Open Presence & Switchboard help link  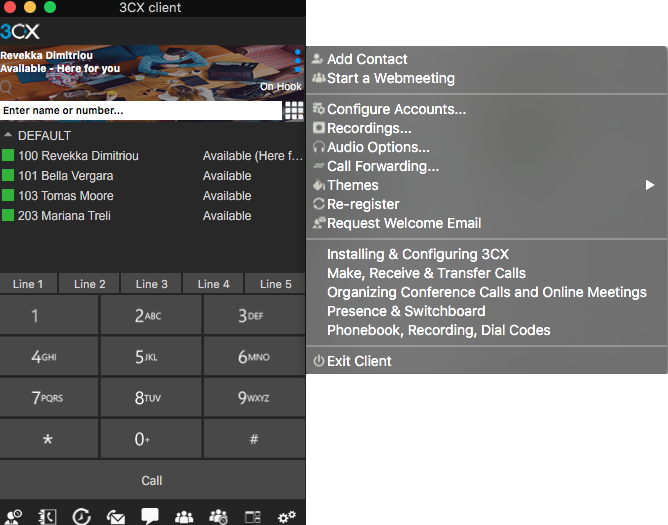(406, 311)
